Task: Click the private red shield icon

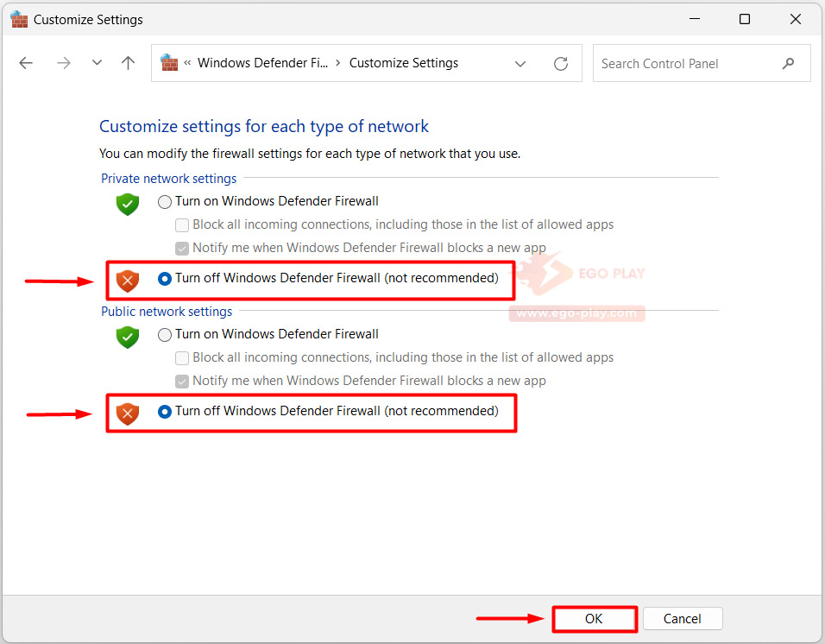Action: tap(128, 281)
